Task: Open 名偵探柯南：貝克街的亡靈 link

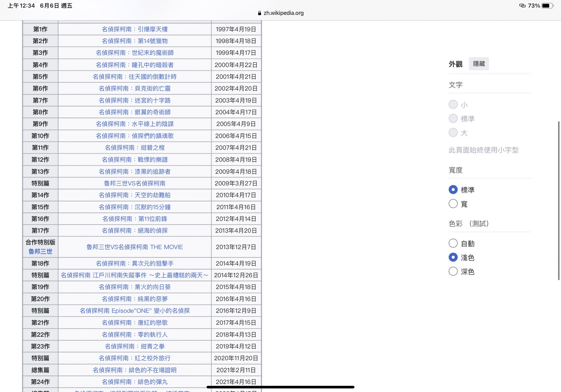Action: 135,88
